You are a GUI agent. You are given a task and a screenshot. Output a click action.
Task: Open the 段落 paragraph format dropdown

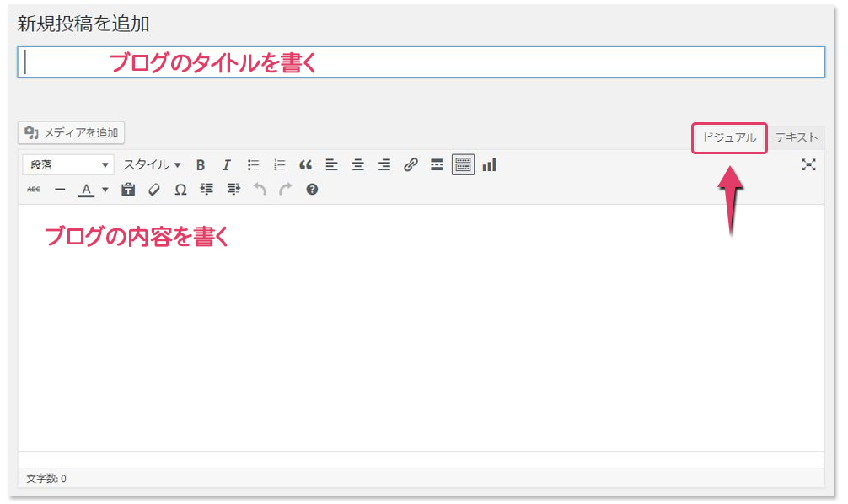(68, 165)
